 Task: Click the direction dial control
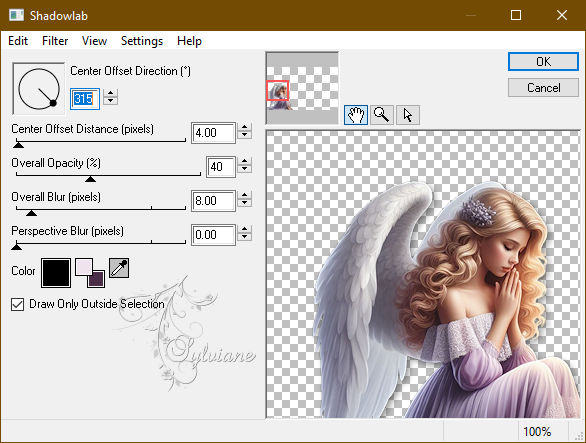39,89
